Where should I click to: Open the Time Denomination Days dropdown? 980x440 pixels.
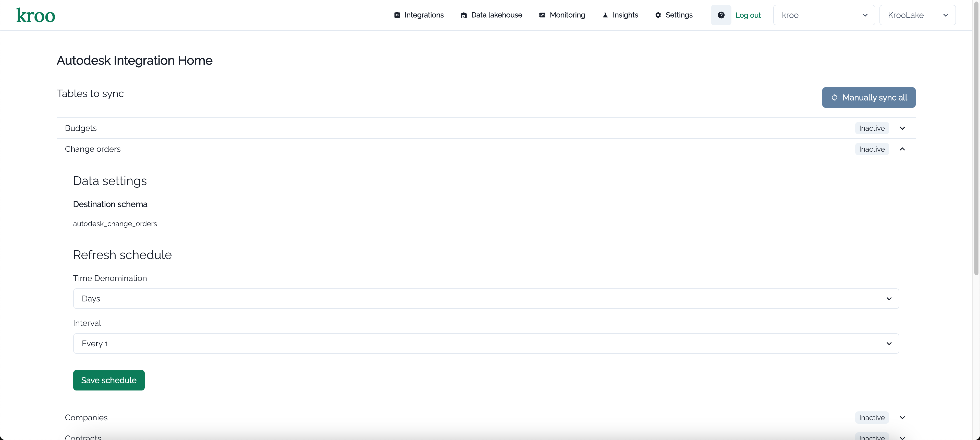point(486,299)
